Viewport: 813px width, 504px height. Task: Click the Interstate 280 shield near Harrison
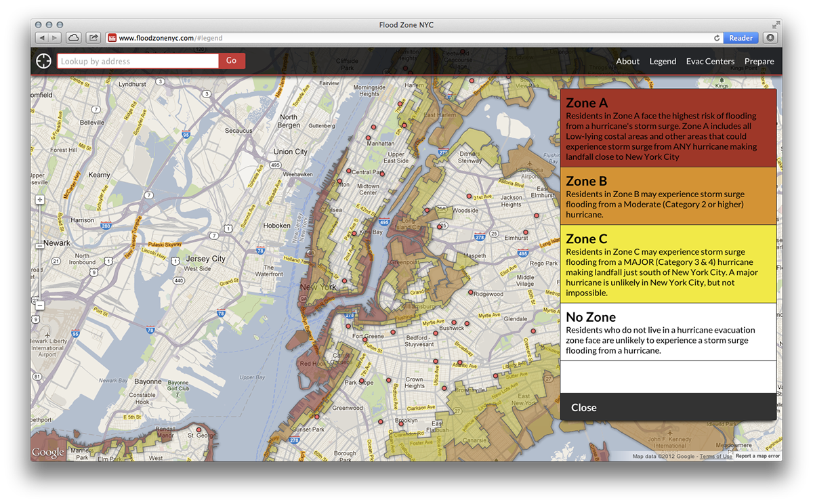pos(105,226)
